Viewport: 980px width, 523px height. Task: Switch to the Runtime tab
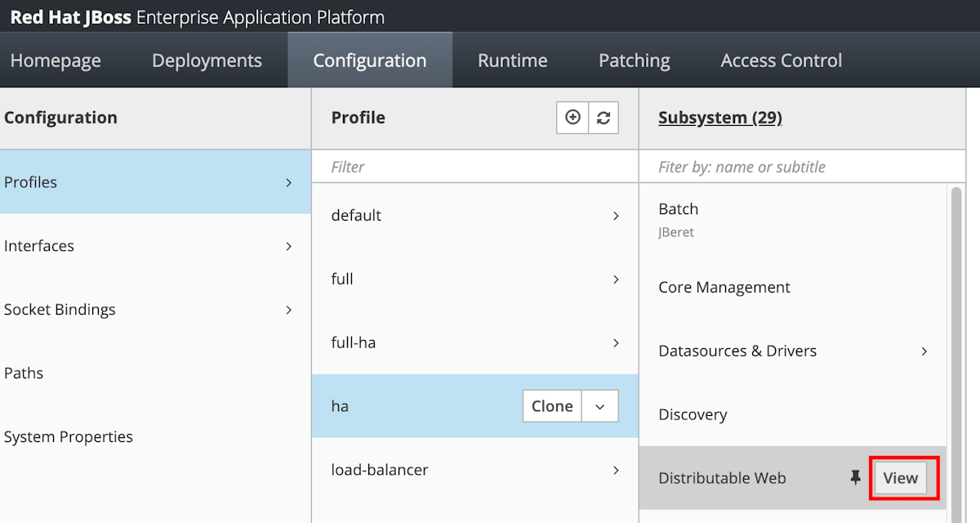coord(512,60)
